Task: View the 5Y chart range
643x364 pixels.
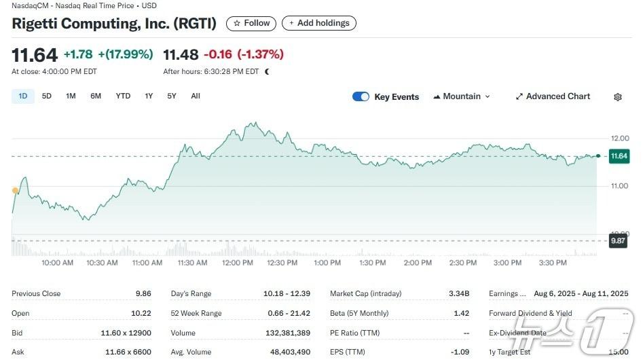Action: [172, 96]
